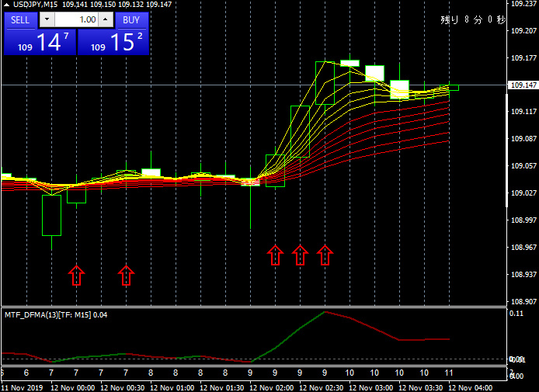Click the 109.057 price scale label
This screenshot has height=392, width=539.
coord(523,165)
